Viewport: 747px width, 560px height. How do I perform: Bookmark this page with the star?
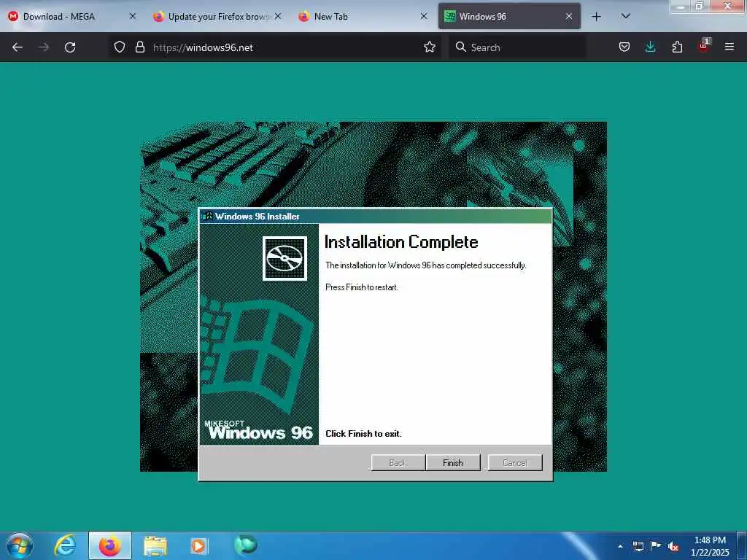(x=430, y=47)
